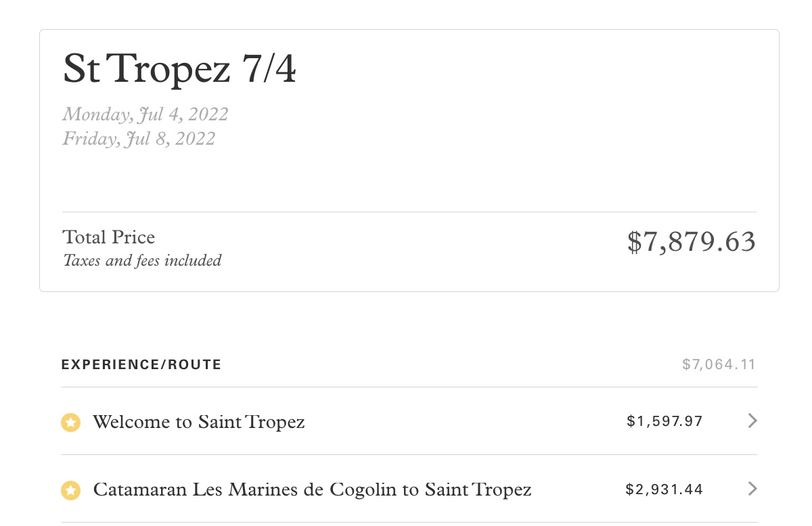Click the $7,879.63 total amount

click(x=691, y=242)
